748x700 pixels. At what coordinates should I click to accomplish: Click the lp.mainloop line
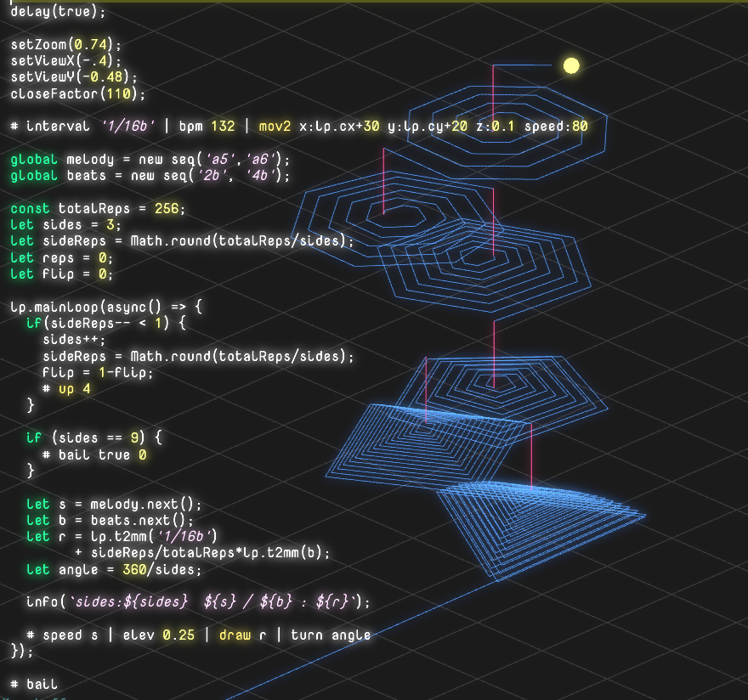click(x=106, y=307)
